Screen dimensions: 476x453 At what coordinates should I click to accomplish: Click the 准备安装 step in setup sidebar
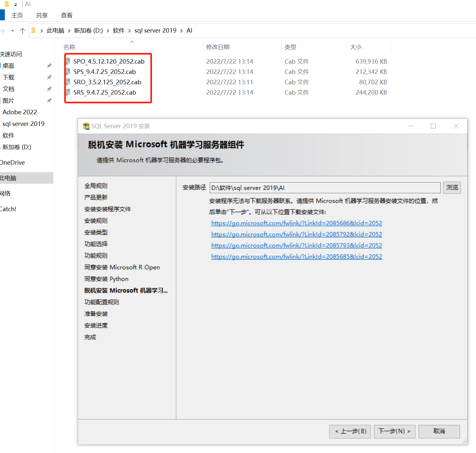pyautogui.click(x=96, y=314)
